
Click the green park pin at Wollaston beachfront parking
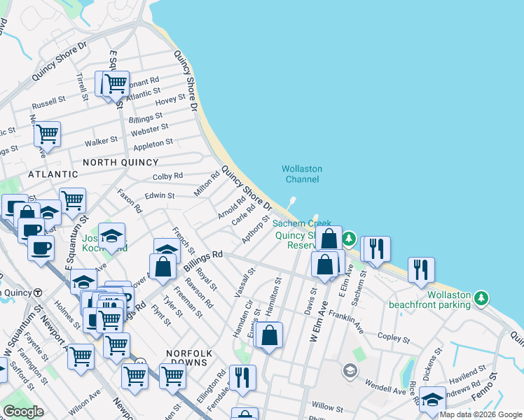coord(481,299)
